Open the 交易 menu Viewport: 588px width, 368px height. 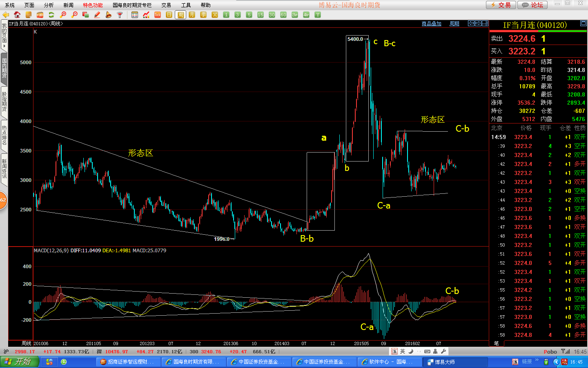coord(166,5)
